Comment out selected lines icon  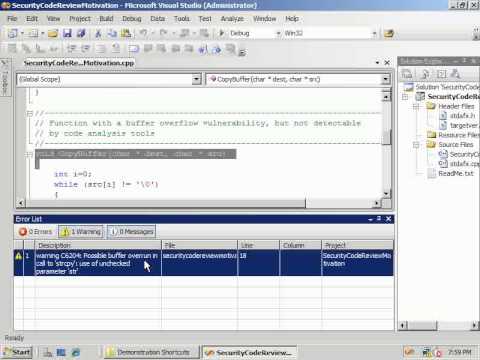click(x=100, y=49)
